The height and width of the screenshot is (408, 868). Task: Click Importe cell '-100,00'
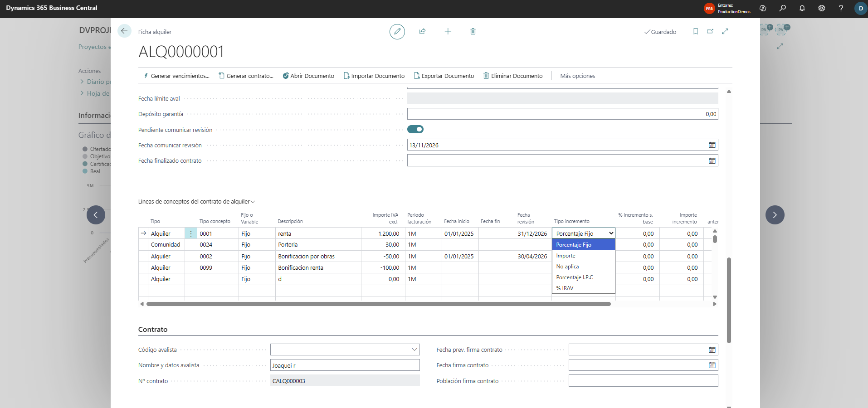383,268
